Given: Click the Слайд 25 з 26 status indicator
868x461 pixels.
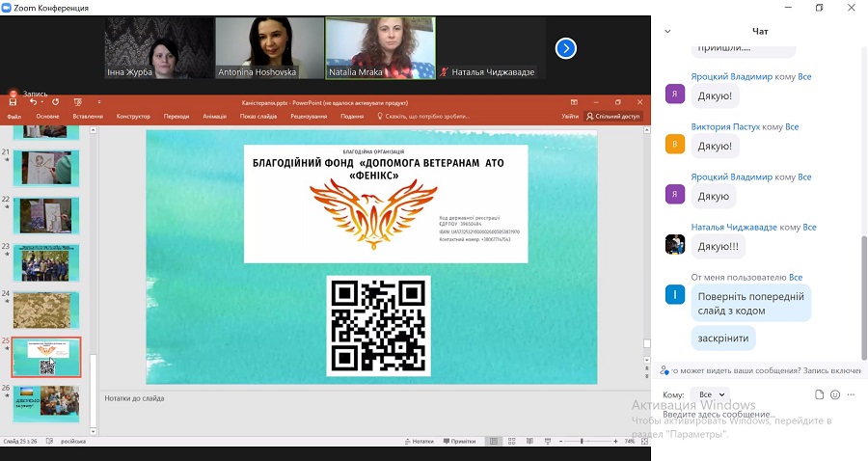Looking at the screenshot, I should pos(20,441).
